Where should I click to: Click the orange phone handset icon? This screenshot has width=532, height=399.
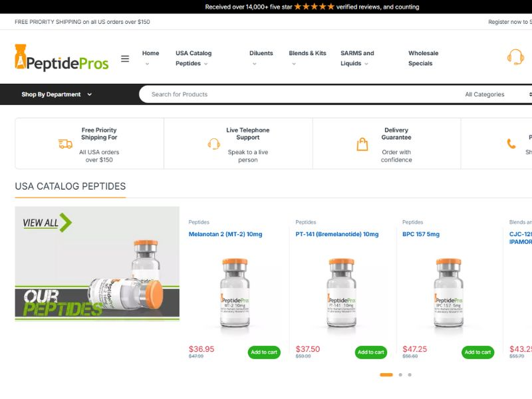coord(511,144)
